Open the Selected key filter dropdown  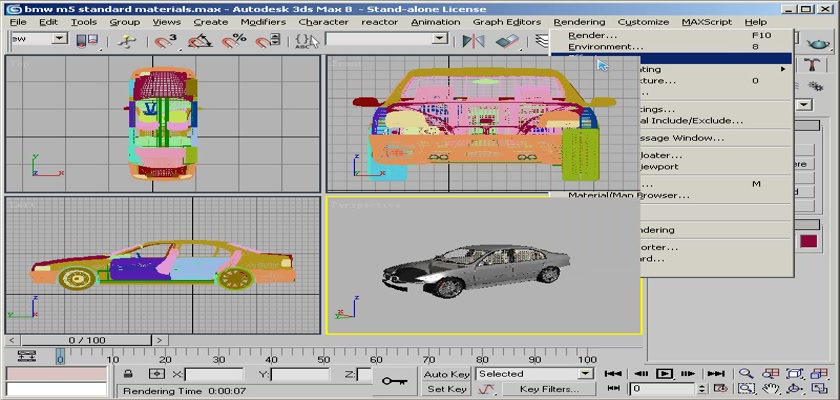coord(586,374)
